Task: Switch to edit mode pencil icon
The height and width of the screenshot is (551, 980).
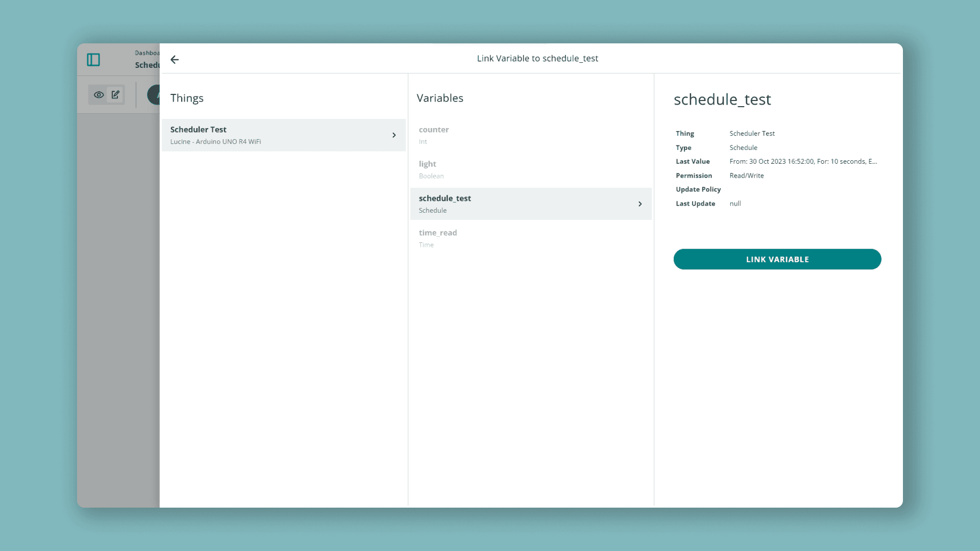Action: click(x=115, y=95)
